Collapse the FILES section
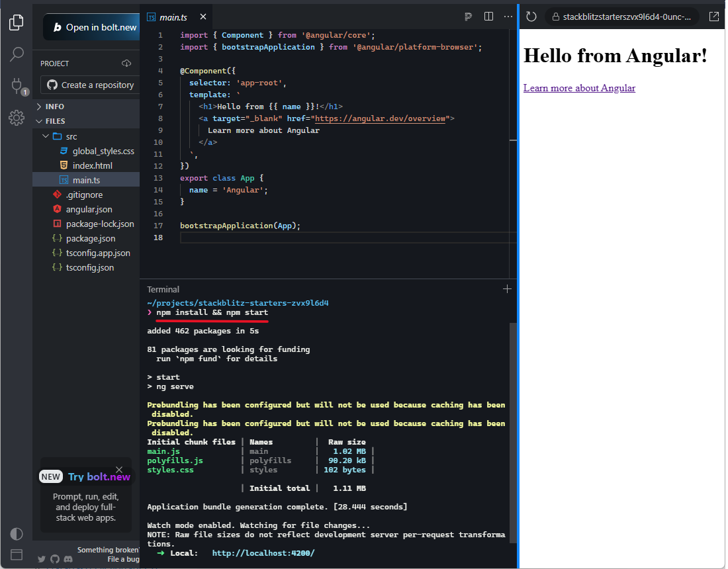Image resolution: width=728 pixels, height=569 pixels. click(x=55, y=121)
